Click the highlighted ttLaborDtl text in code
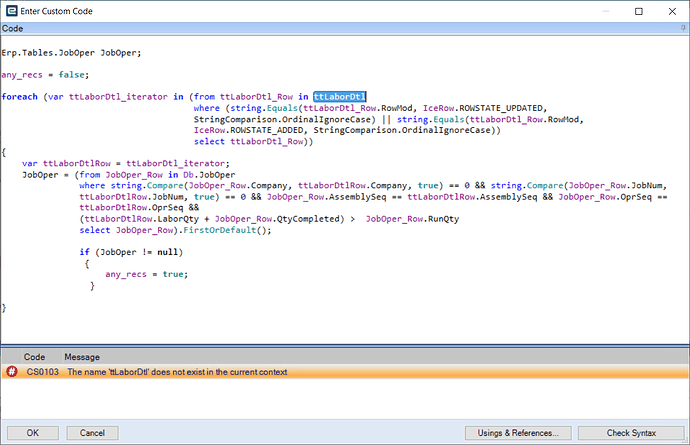Image resolution: width=690 pixels, height=445 pixels. [x=339, y=96]
